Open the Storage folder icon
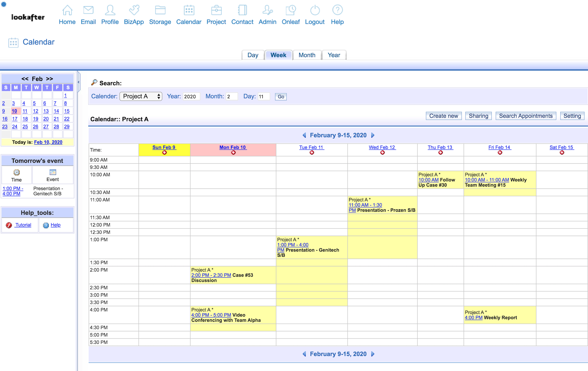Image resolution: width=588 pixels, height=371 pixels. [160, 10]
